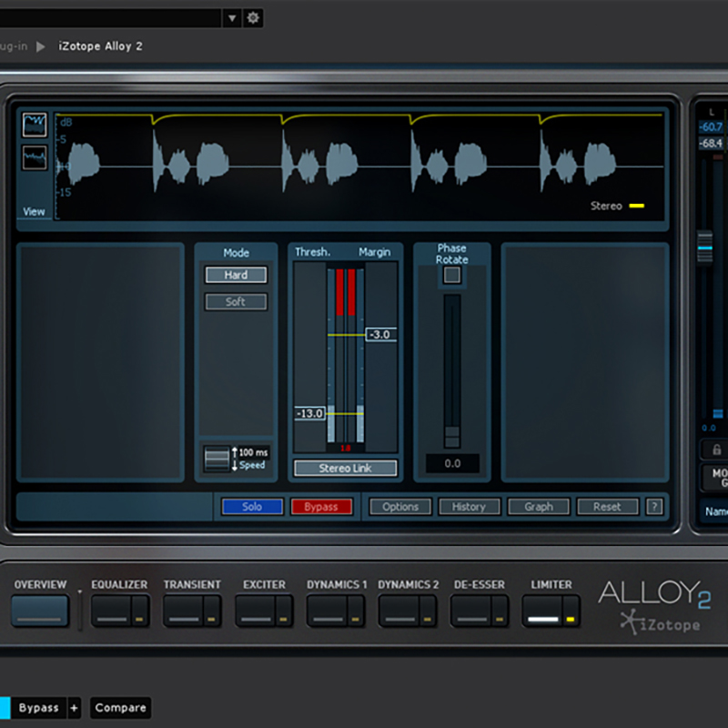Toggle the Transient module power light
The image size is (728, 728).
click(x=211, y=611)
